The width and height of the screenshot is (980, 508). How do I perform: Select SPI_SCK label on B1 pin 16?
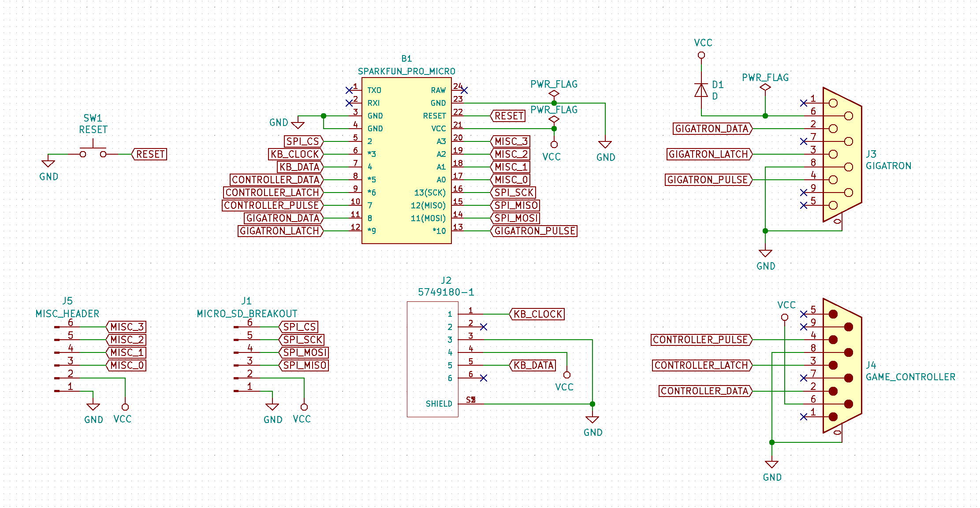tap(513, 193)
